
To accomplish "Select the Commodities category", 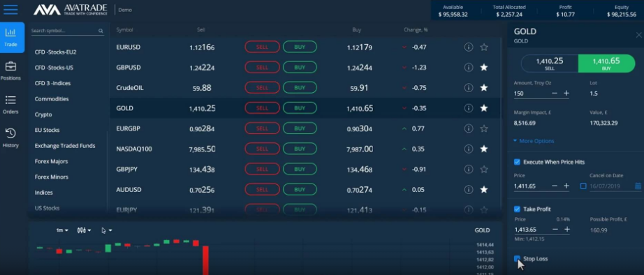I will point(52,99).
